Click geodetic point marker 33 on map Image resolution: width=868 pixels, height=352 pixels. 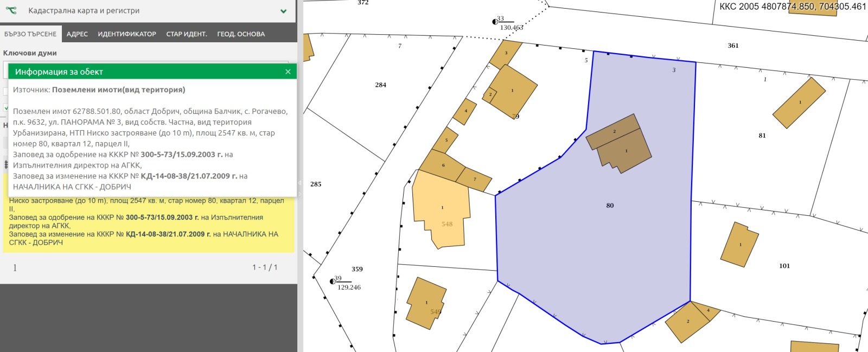pyautogui.click(x=495, y=22)
